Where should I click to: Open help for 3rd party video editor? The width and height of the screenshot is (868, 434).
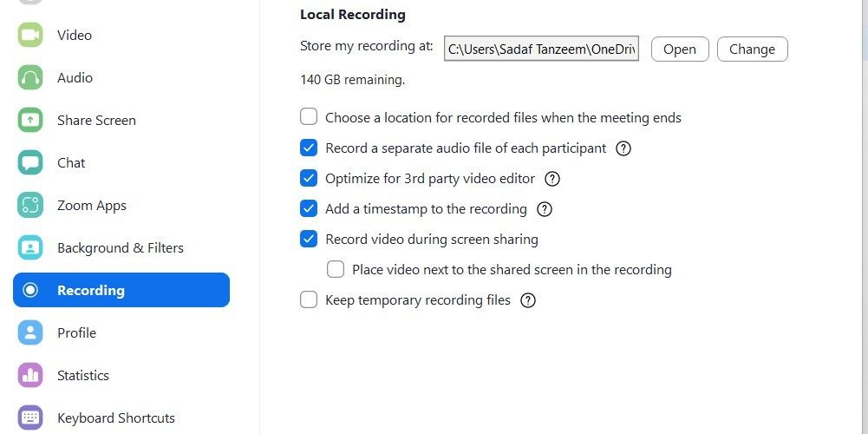point(552,179)
